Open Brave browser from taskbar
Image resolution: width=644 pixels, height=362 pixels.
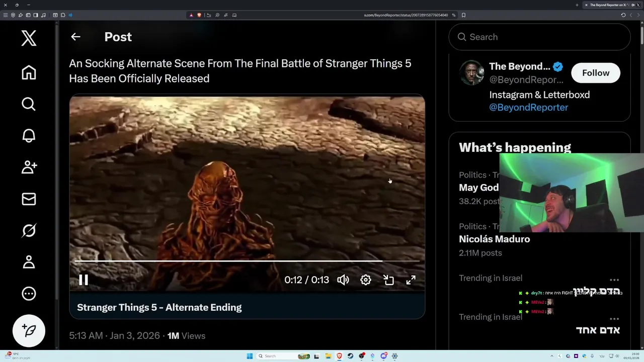(339, 356)
